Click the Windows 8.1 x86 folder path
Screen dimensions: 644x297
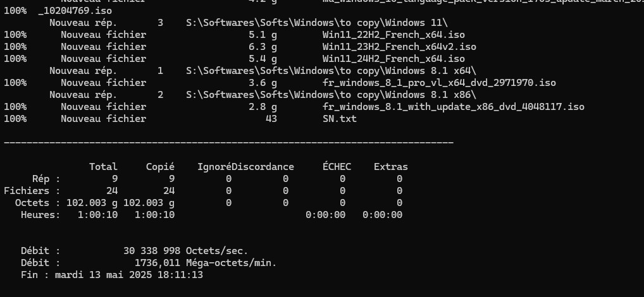pos(331,95)
